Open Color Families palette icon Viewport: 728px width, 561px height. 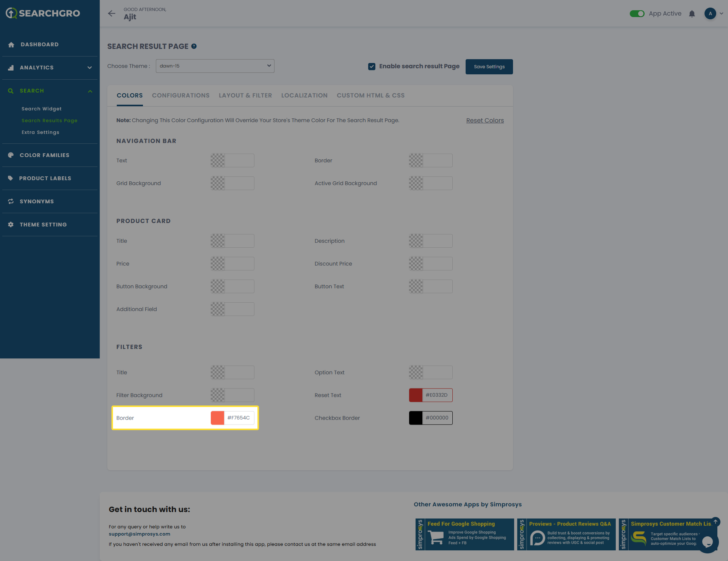tap(11, 155)
